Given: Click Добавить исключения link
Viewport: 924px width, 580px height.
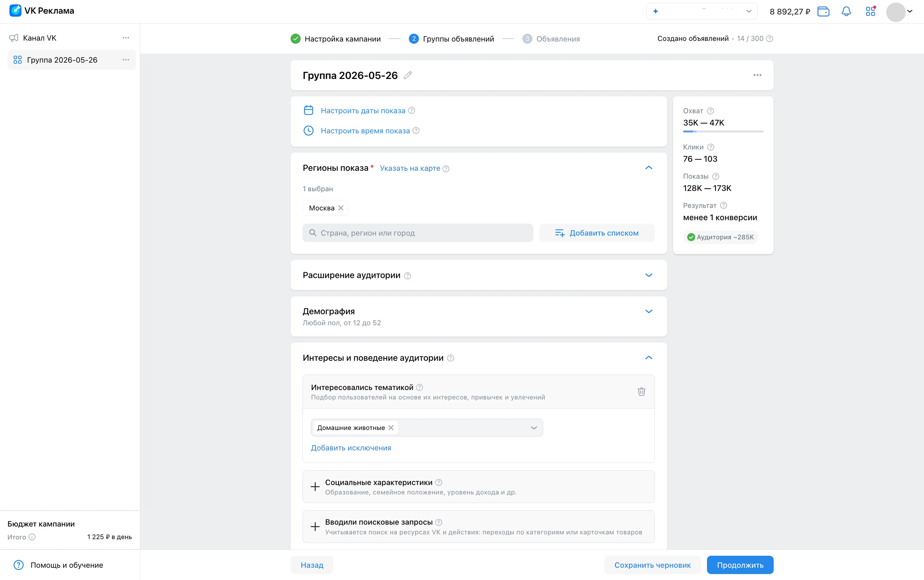Looking at the screenshot, I should click(351, 448).
